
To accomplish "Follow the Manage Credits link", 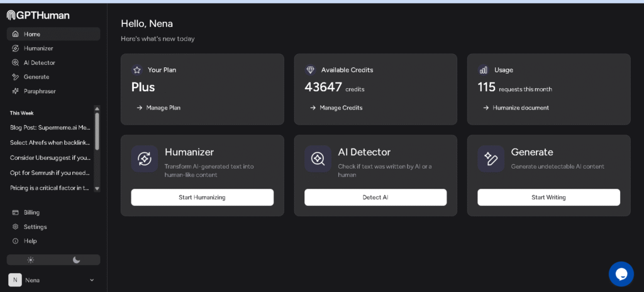I will click(340, 108).
